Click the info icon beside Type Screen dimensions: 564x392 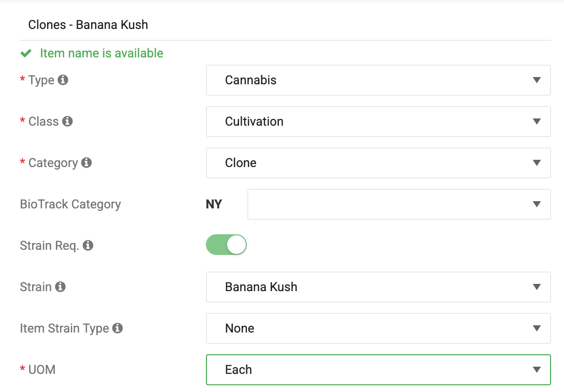coord(63,80)
